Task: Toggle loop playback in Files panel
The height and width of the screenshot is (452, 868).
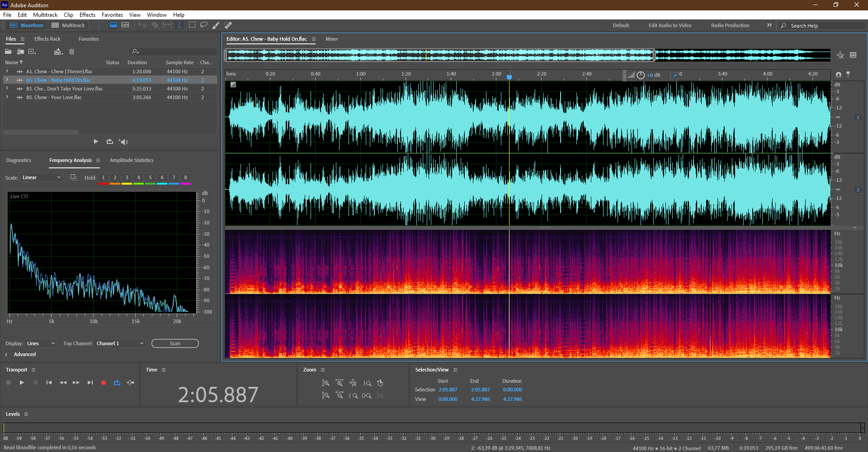Action: (x=110, y=142)
